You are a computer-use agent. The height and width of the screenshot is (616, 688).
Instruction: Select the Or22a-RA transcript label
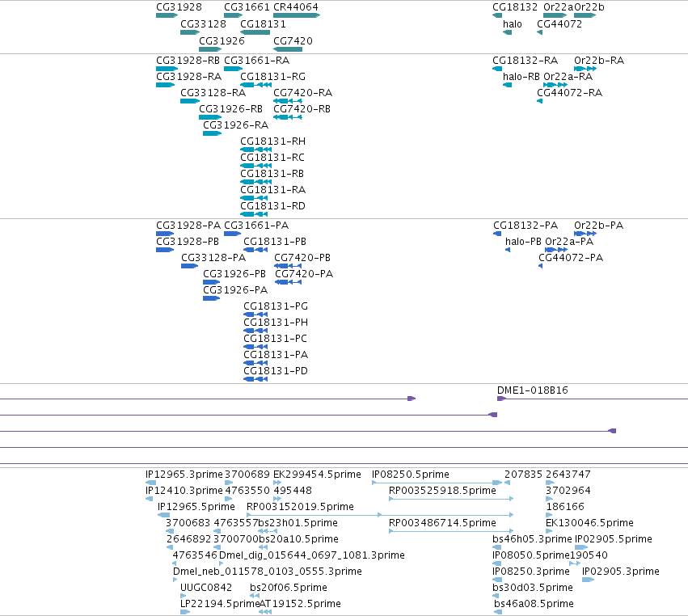(x=568, y=76)
